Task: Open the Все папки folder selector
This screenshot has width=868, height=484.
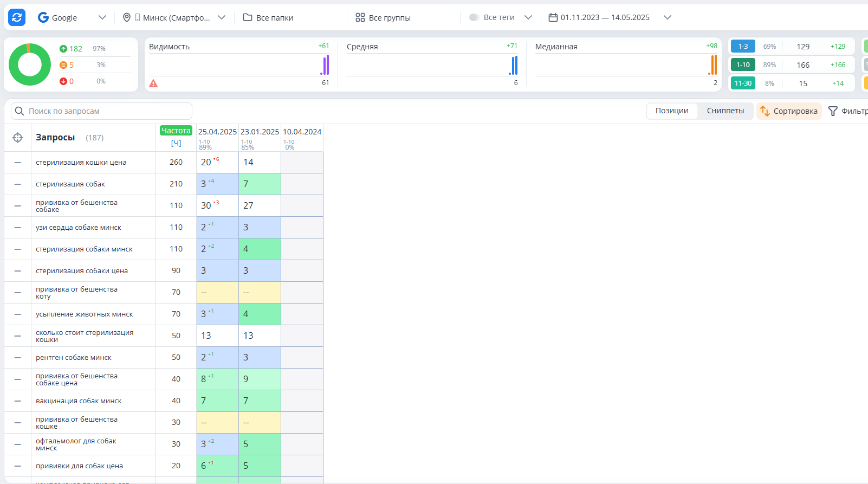Action: [268, 17]
